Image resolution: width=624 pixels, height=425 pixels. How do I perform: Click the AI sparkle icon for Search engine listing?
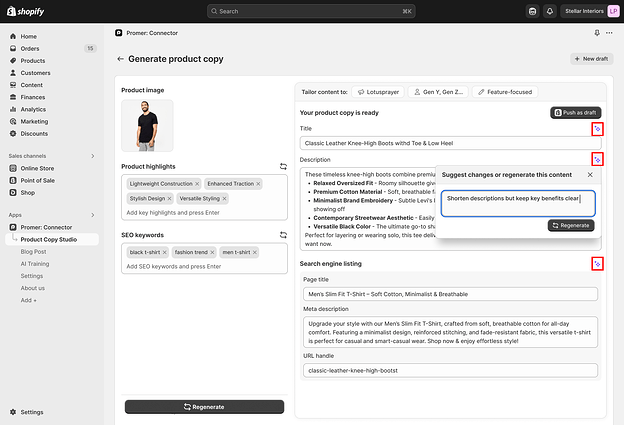(x=597, y=264)
